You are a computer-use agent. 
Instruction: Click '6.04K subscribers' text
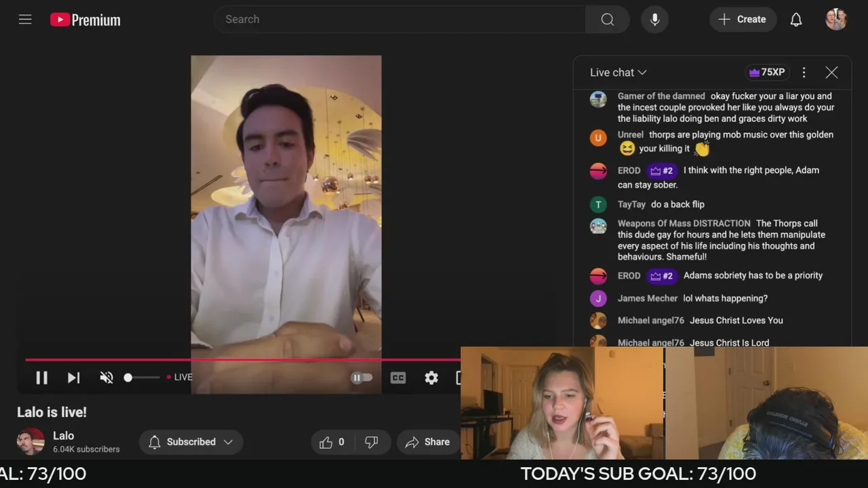(x=86, y=449)
